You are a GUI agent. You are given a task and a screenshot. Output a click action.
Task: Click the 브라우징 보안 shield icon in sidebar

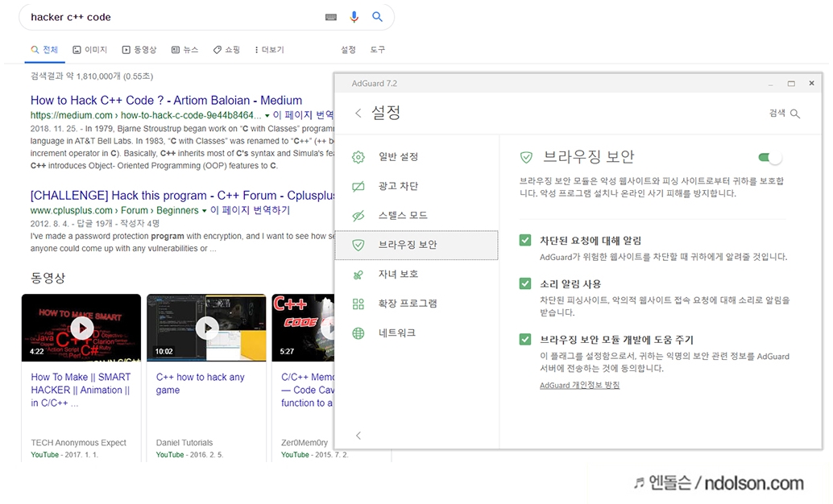pyautogui.click(x=358, y=245)
